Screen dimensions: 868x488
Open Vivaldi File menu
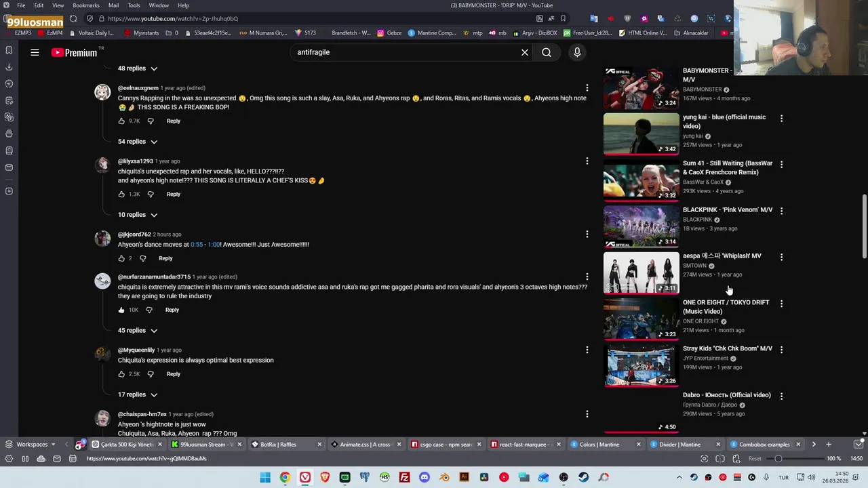click(21, 5)
